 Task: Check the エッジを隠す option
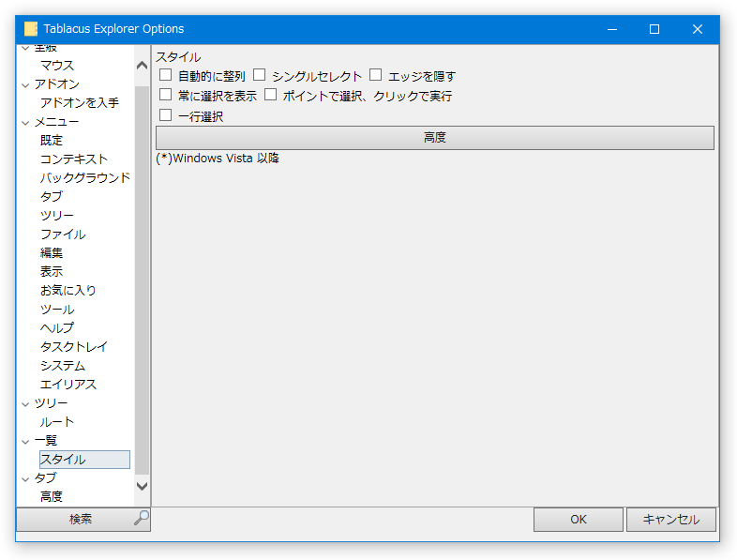pos(375,75)
